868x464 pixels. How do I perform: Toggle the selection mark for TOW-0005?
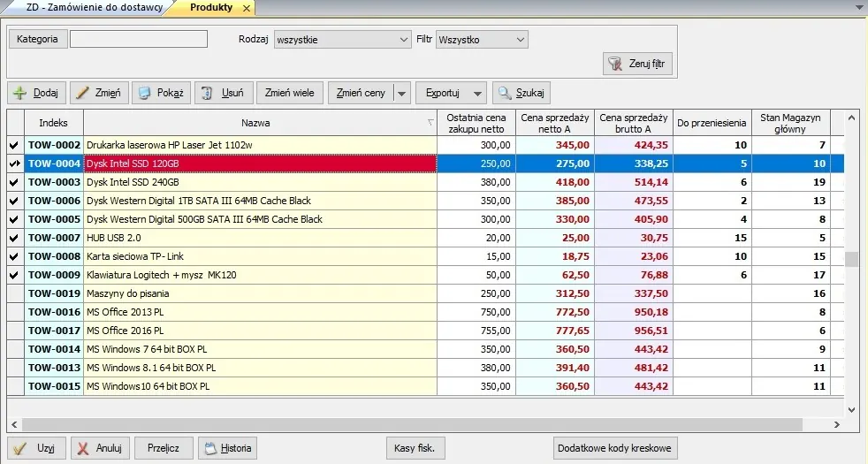pos(15,219)
